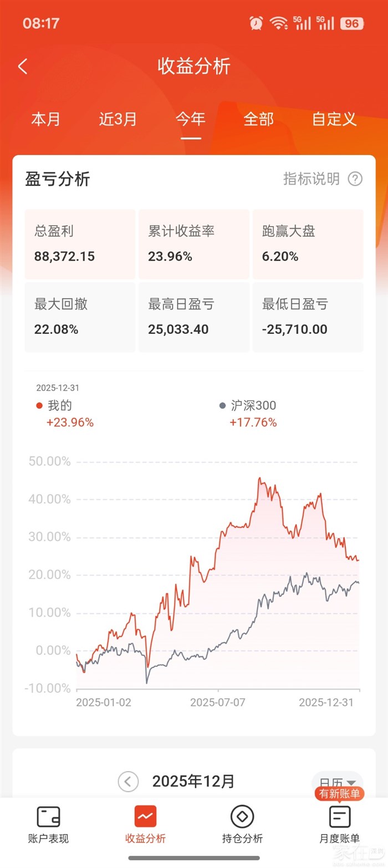Screen dimensions: 388x868
Task: Open 账户表现 wallet icon
Action: (x=48, y=816)
